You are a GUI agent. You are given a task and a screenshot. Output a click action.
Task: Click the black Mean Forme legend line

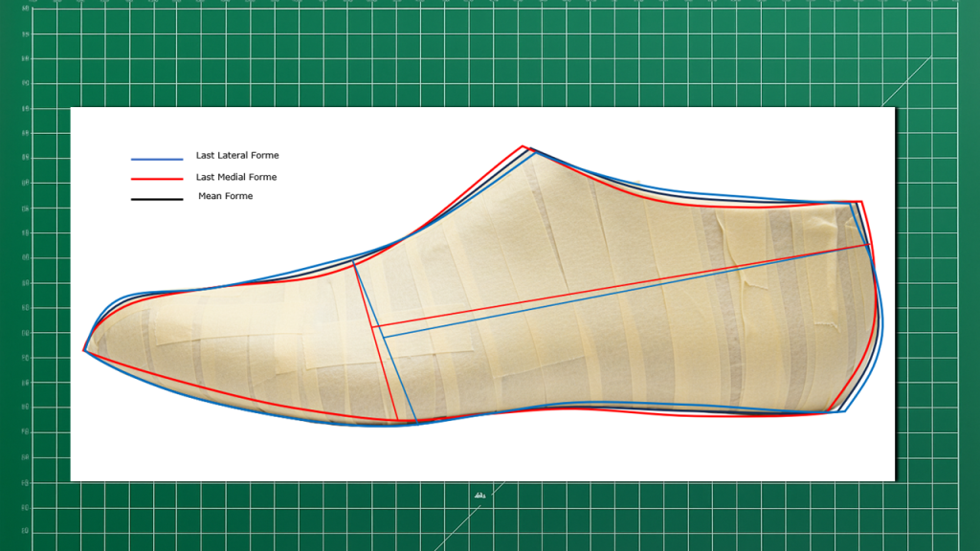point(157,199)
